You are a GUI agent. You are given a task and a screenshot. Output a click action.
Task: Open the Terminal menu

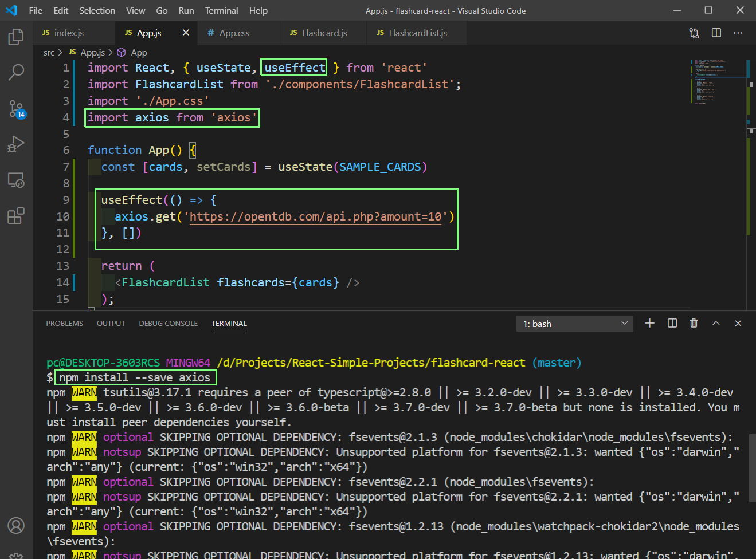(221, 10)
